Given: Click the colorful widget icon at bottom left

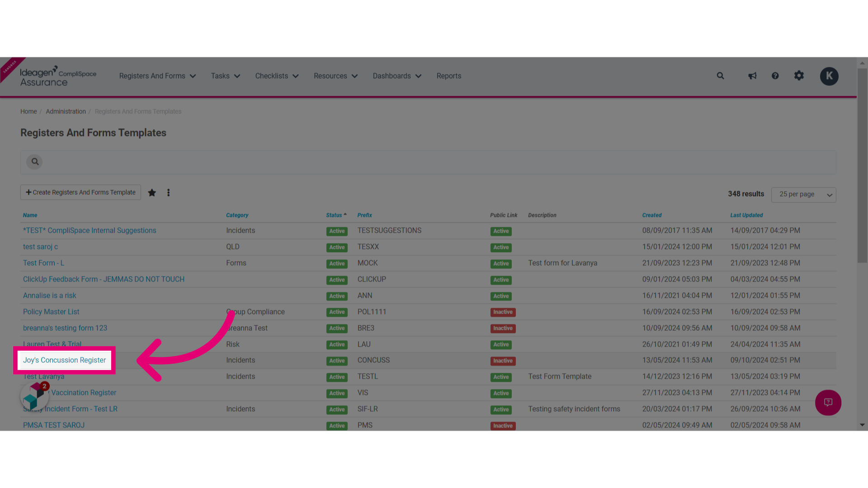Looking at the screenshot, I should coord(34,396).
